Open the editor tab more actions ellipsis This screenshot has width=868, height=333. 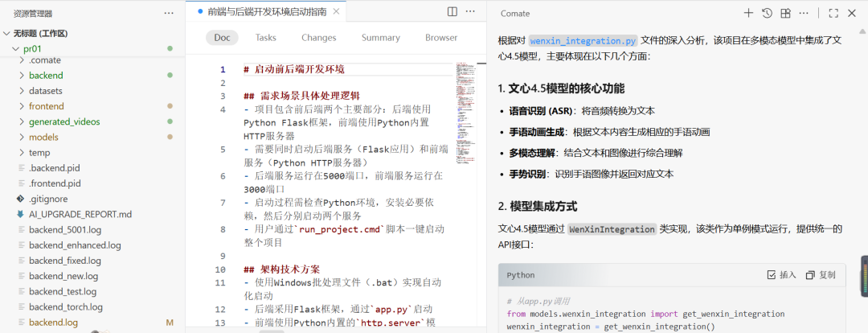pos(470,11)
